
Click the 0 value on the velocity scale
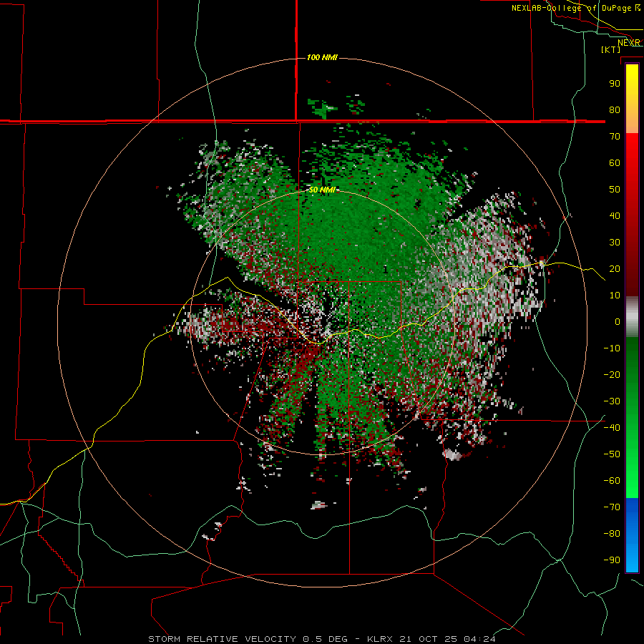(x=618, y=321)
